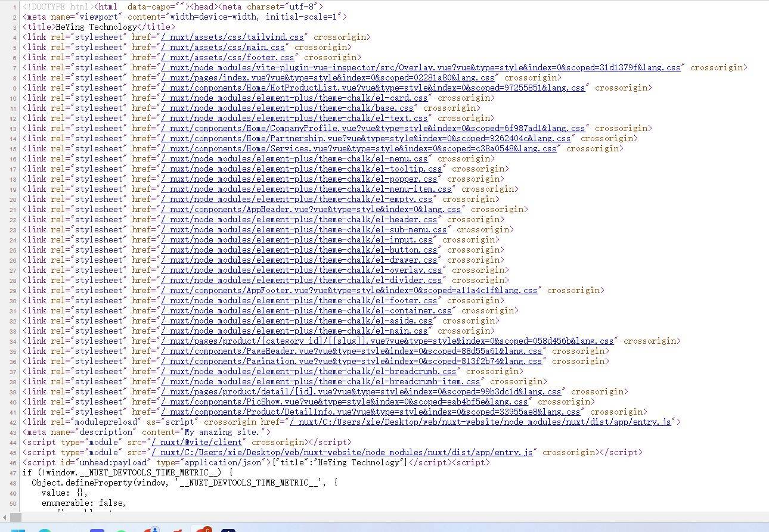This screenshot has width=769, height=532.
Task: Open the el-text.css link
Action: click(294, 118)
